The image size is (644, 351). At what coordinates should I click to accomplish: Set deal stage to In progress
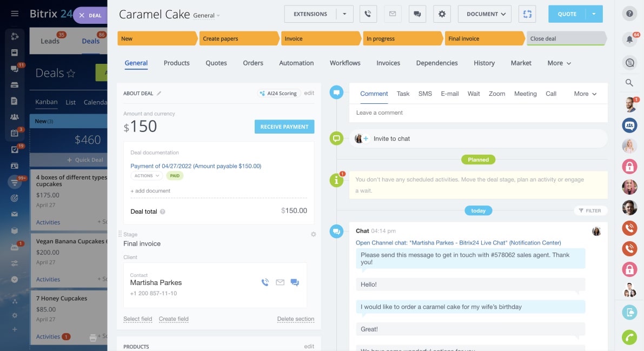[402, 38]
